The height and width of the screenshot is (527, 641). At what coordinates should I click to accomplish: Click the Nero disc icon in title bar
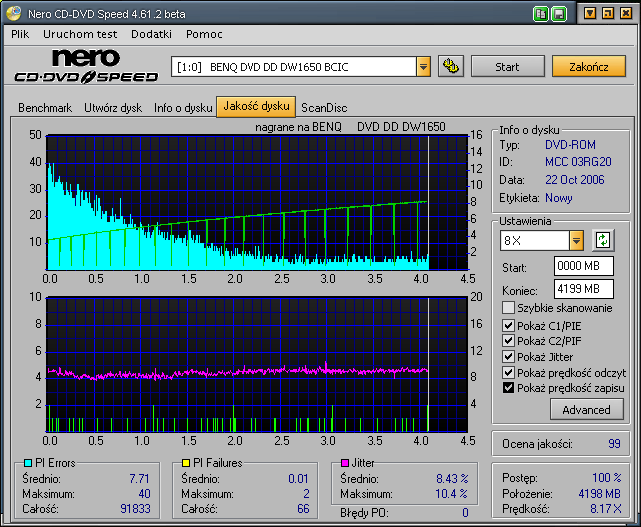(14, 13)
